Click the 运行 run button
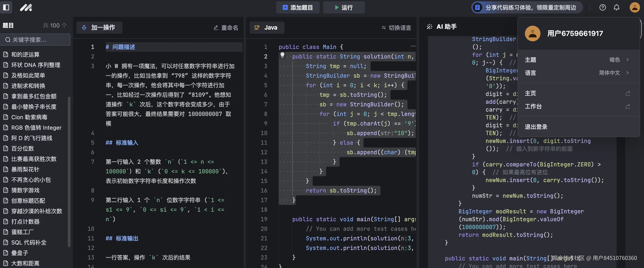The width and height of the screenshot is (644, 268). (x=344, y=8)
